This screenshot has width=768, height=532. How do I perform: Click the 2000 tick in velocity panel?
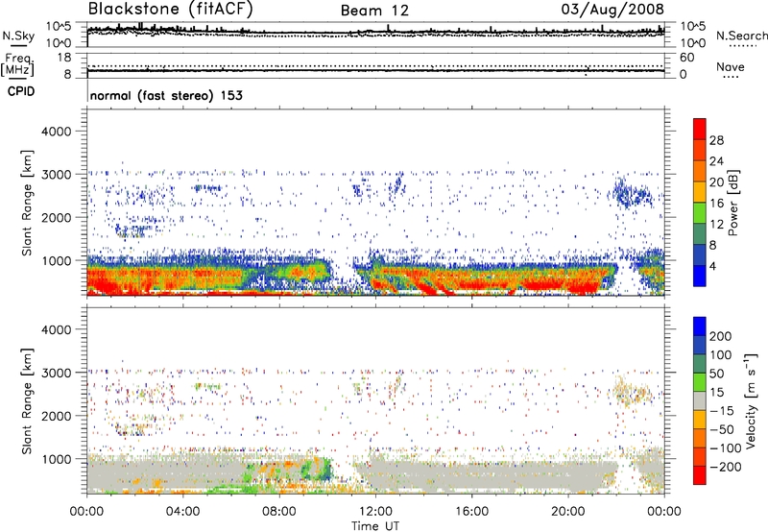(57, 416)
